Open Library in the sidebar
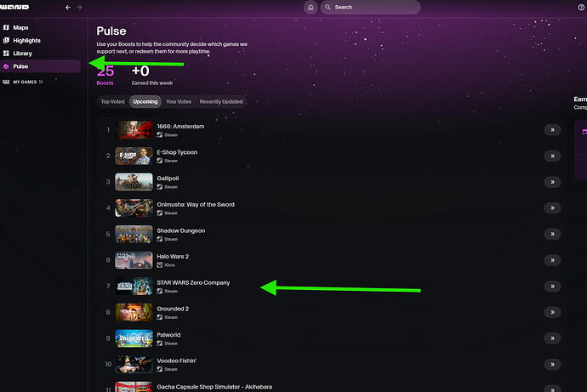Viewport: 587px width, 392px height. click(41, 54)
